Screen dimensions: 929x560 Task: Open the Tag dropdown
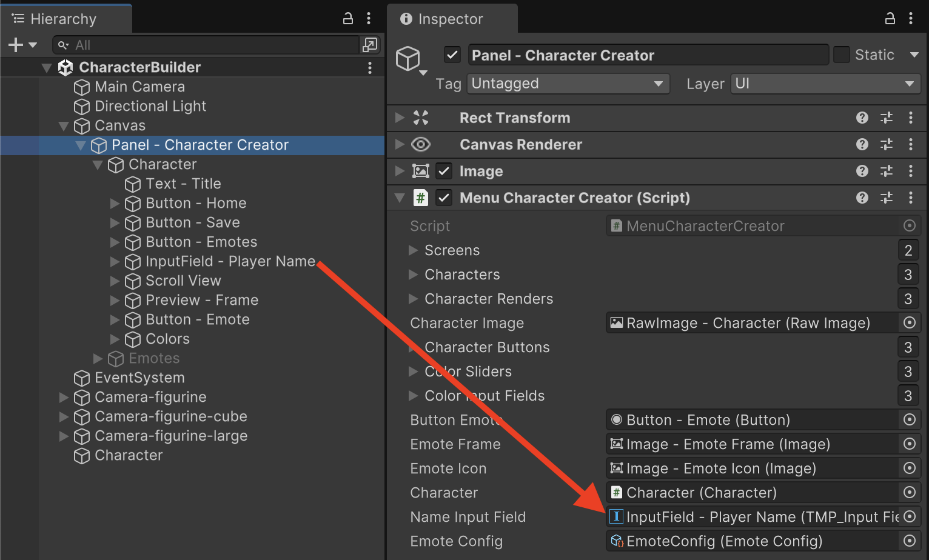[568, 84]
